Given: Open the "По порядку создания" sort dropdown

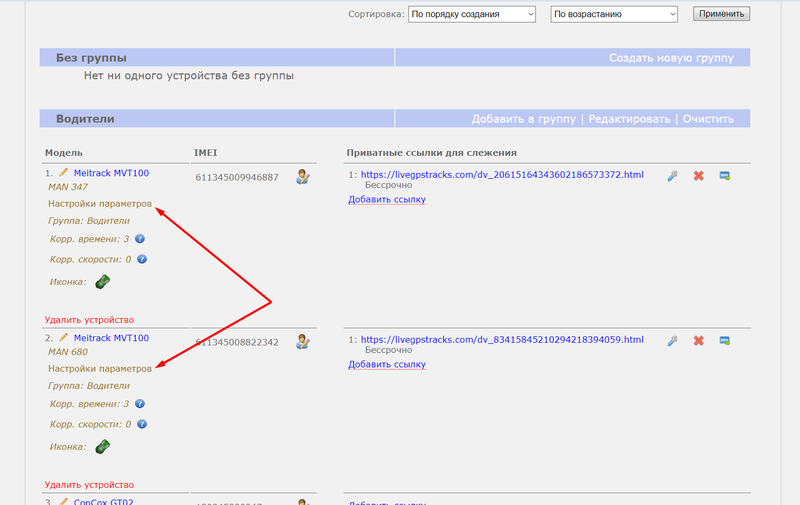Looking at the screenshot, I should (x=472, y=14).
